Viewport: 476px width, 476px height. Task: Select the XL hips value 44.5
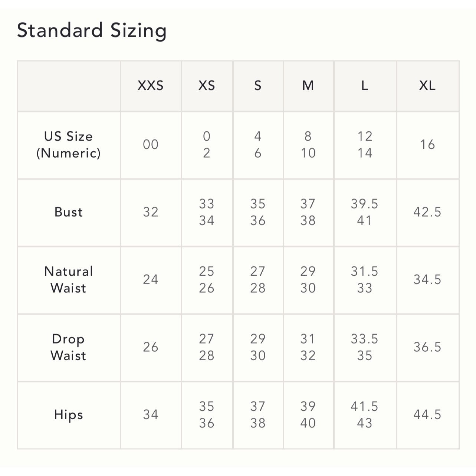[x=427, y=415]
